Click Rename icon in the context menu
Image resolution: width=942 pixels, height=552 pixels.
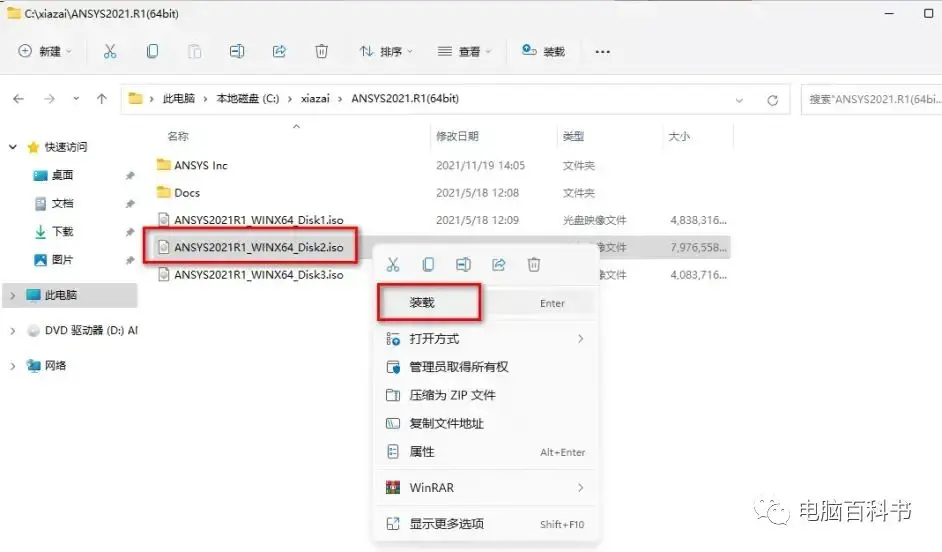(463, 264)
